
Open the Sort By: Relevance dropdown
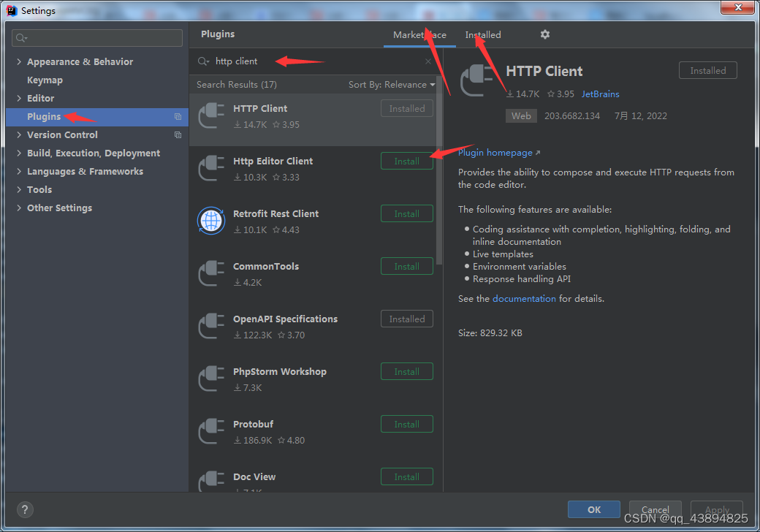click(x=392, y=85)
